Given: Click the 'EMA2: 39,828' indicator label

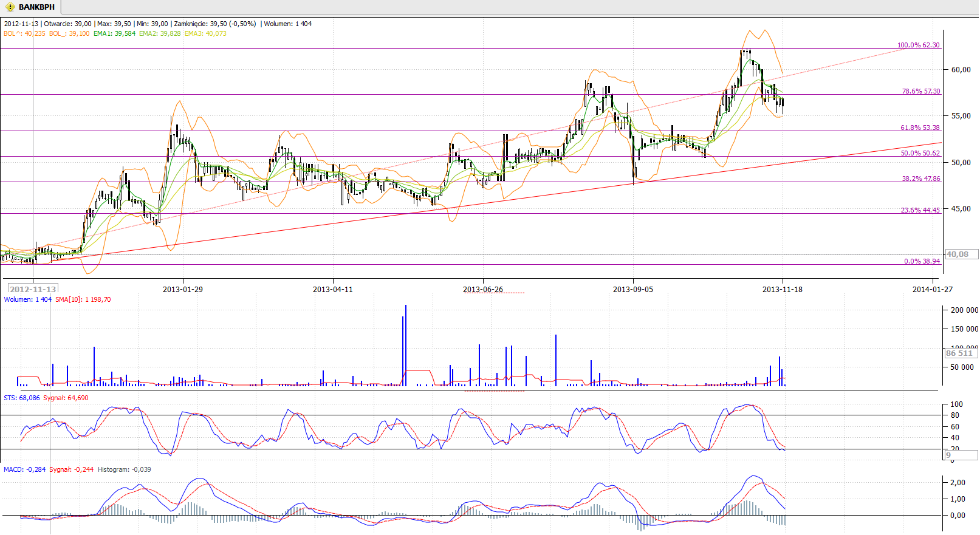Looking at the screenshot, I should coord(160,33).
